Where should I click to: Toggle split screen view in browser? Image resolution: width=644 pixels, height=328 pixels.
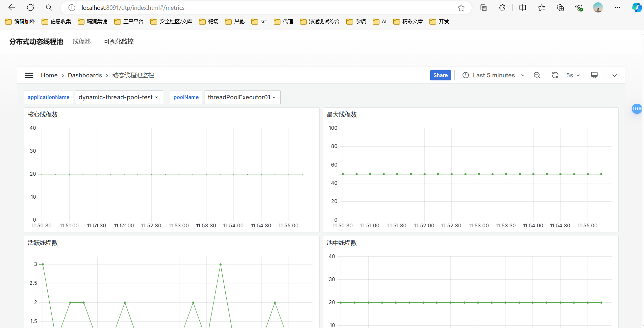pos(523,8)
